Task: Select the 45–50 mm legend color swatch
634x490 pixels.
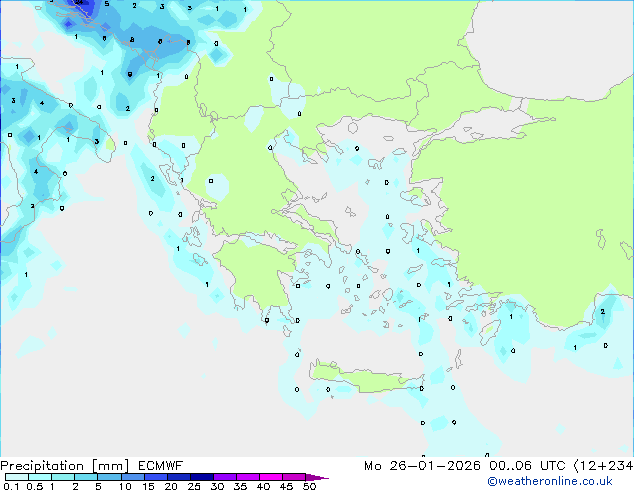Action: [294, 477]
